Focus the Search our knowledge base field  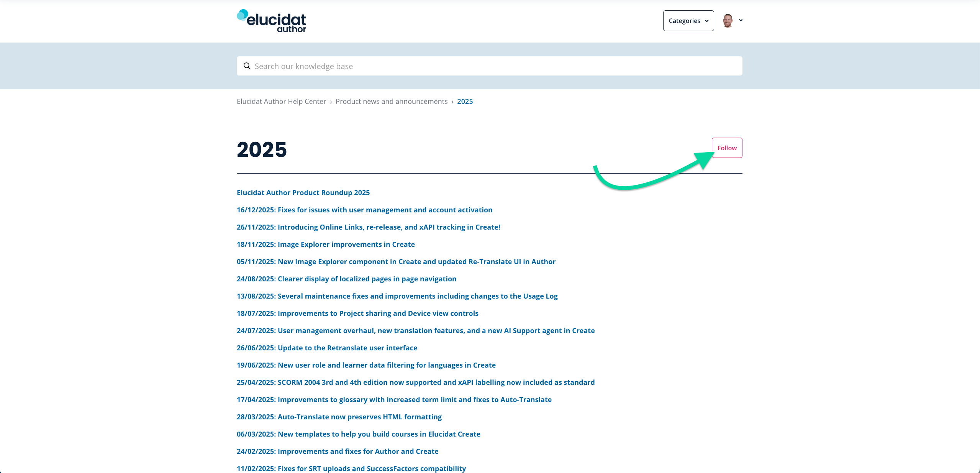pyautogui.click(x=490, y=66)
